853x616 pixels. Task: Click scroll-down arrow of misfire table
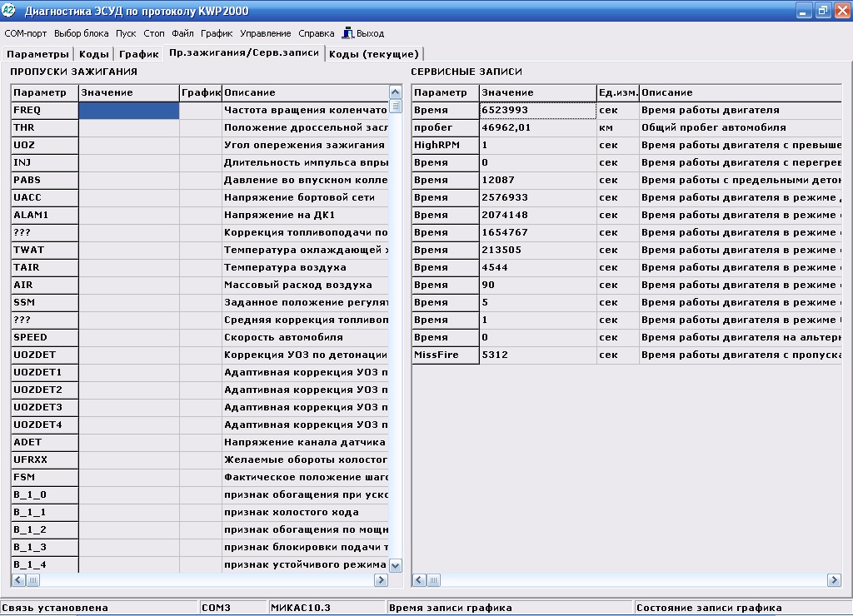tap(396, 566)
